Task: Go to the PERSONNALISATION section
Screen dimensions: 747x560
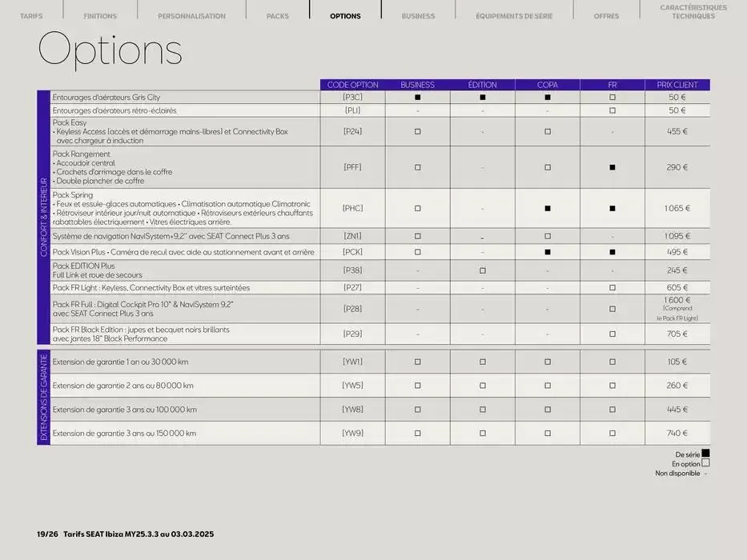Action: tap(191, 16)
